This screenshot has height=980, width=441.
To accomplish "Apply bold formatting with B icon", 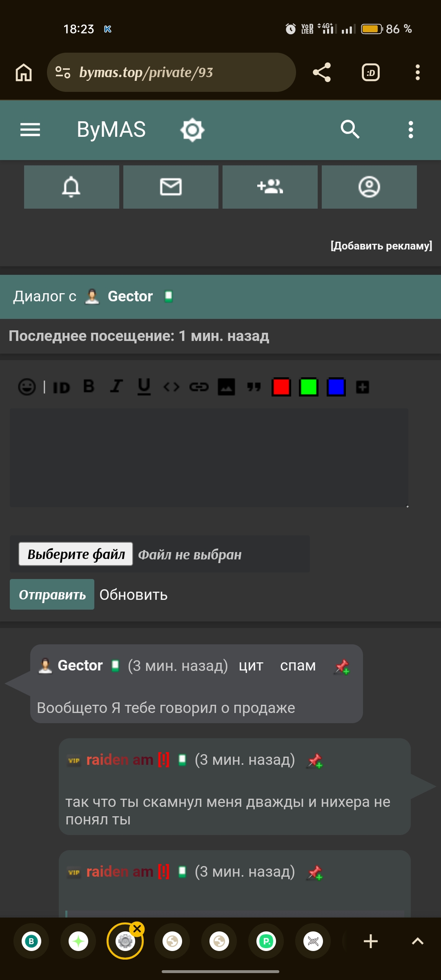I will [x=89, y=386].
